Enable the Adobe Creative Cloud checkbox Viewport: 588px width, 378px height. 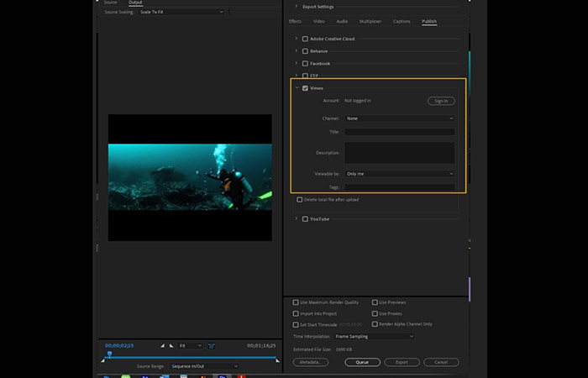point(305,39)
